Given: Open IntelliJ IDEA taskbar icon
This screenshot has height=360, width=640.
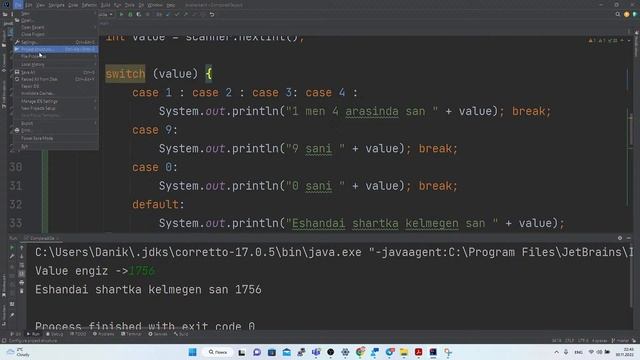Looking at the screenshot, I should click(x=433, y=352).
